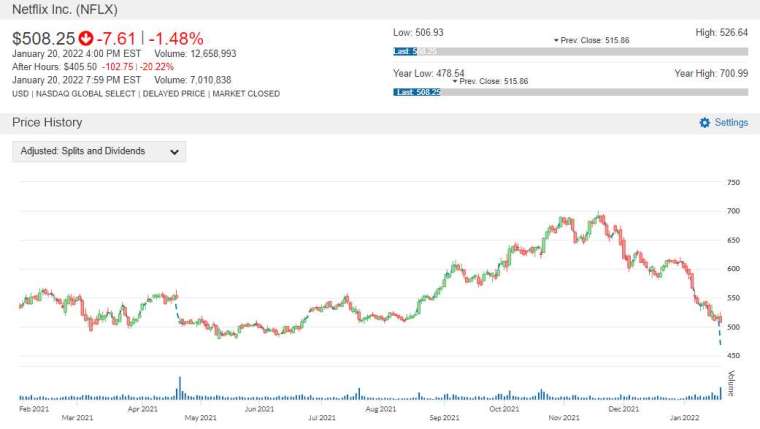This screenshot has width=760, height=429.
Task: Click After Hours: $405.50 price
Action: [x=54, y=67]
